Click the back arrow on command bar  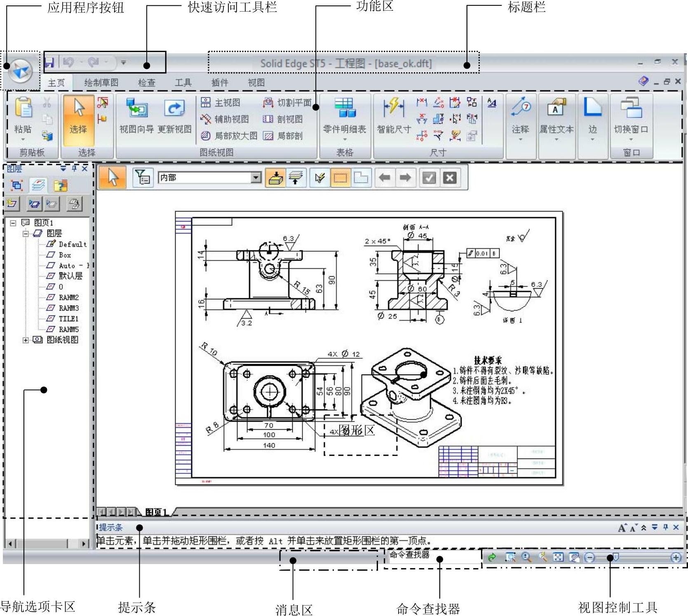[x=385, y=178]
